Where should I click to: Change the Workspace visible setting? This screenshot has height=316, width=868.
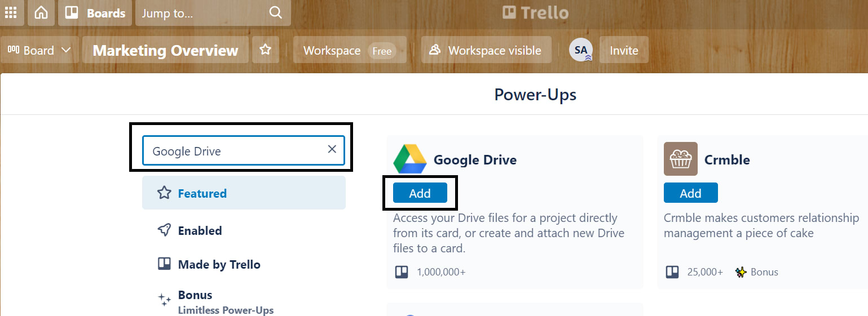pyautogui.click(x=487, y=50)
